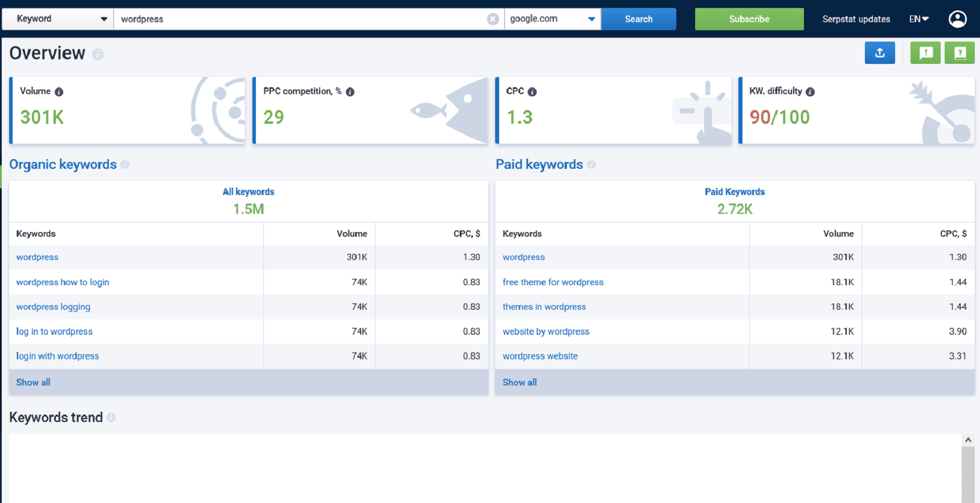Open the user account profile icon
980x503 pixels.
pos(957,19)
